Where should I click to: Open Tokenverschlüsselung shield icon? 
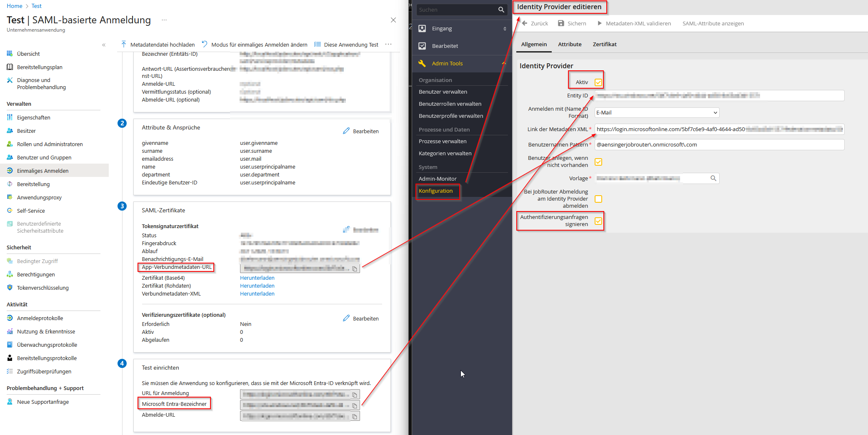pyautogui.click(x=10, y=288)
